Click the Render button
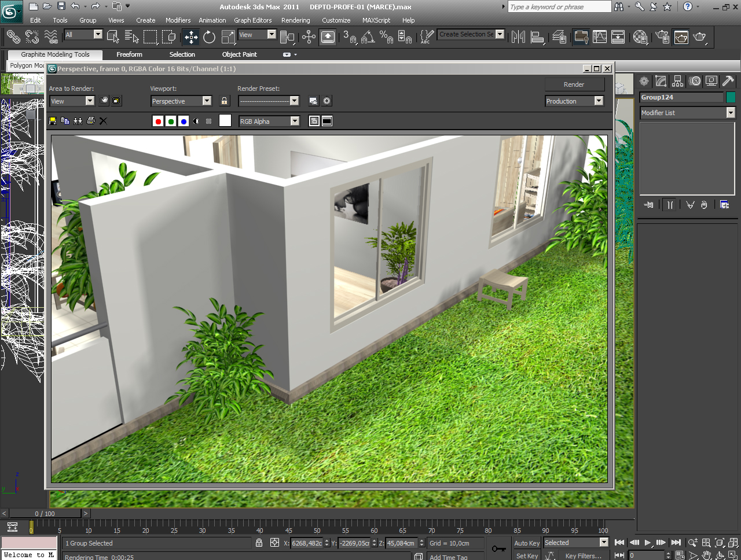This screenshot has width=741, height=560. [574, 84]
